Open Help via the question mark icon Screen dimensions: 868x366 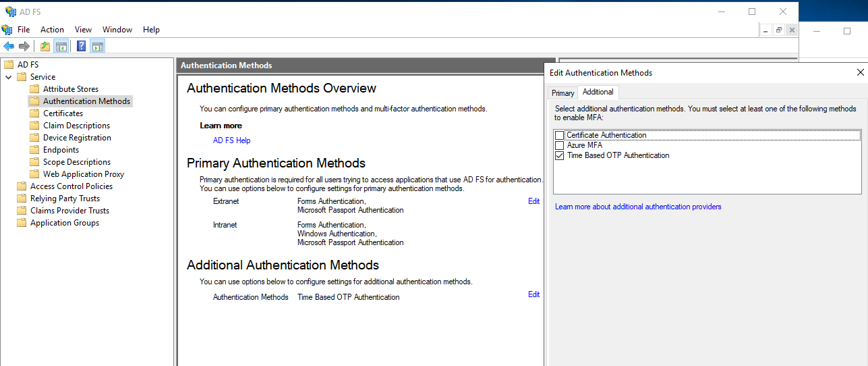(82, 46)
